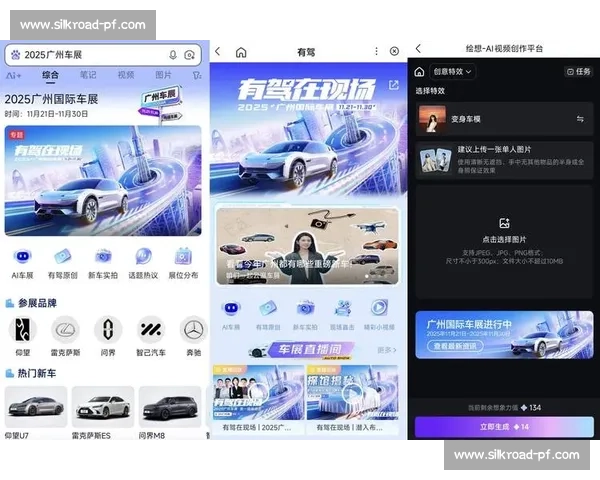This screenshot has height=480, width=600.
Task: Expand 更多 next to 车展直播间
Action: (x=385, y=350)
